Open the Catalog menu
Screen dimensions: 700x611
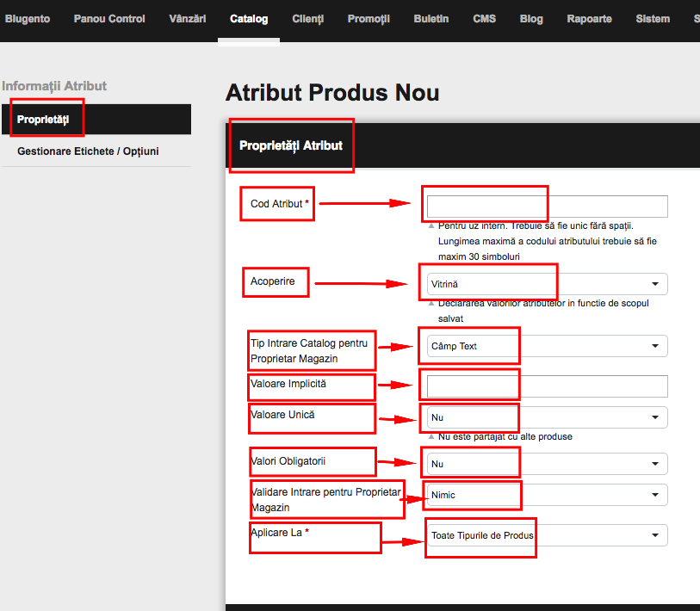click(x=249, y=19)
